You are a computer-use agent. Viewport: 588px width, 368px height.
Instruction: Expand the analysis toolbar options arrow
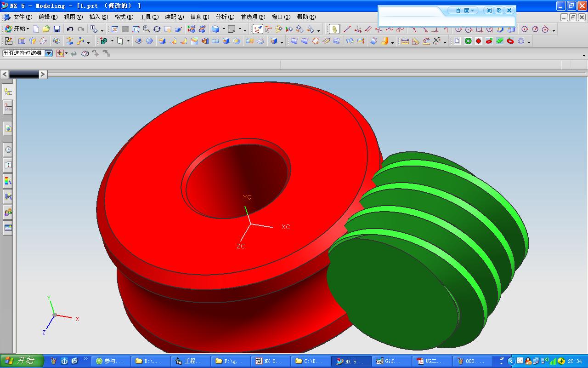click(x=445, y=42)
